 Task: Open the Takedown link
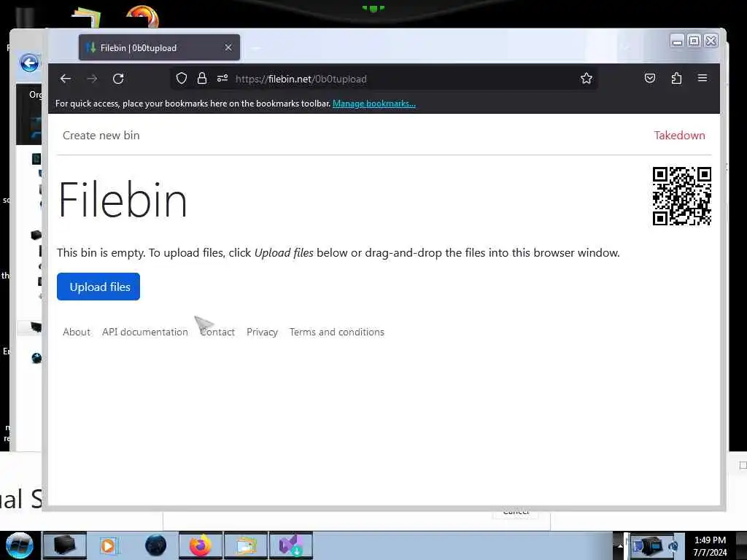tap(679, 135)
